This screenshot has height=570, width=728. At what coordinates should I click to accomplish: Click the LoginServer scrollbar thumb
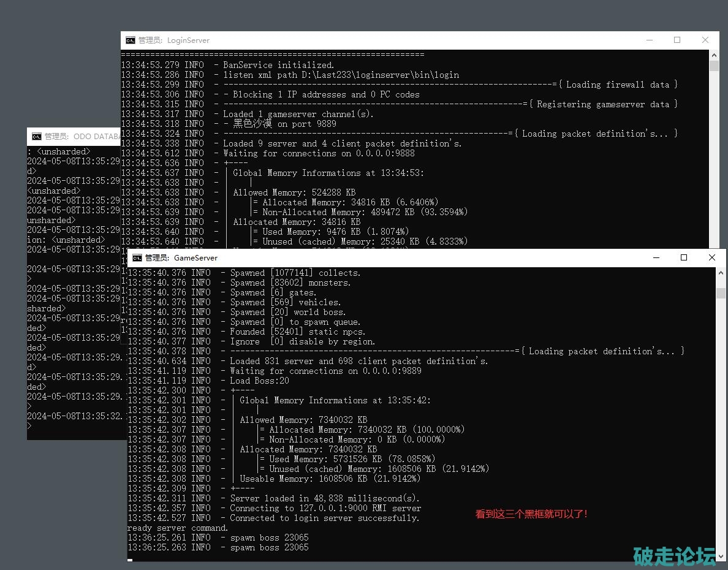(x=714, y=66)
